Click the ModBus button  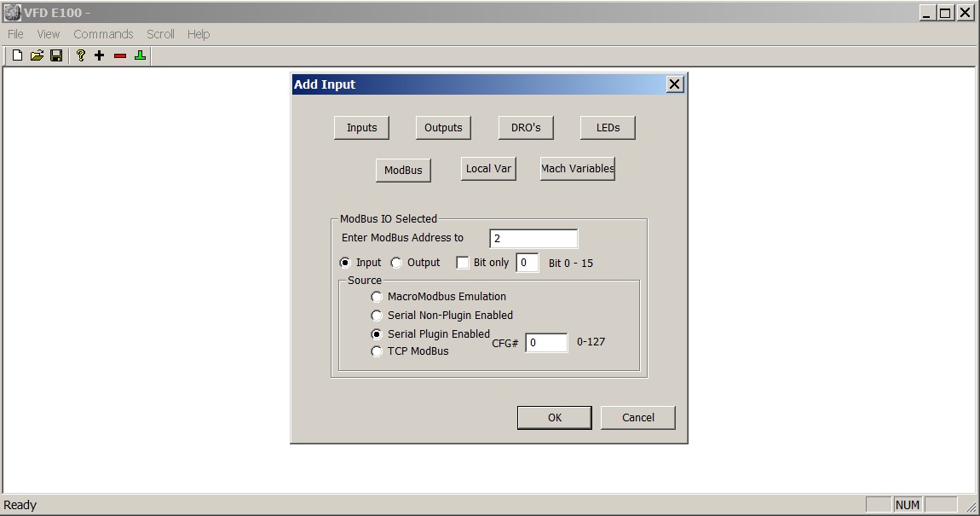(403, 170)
